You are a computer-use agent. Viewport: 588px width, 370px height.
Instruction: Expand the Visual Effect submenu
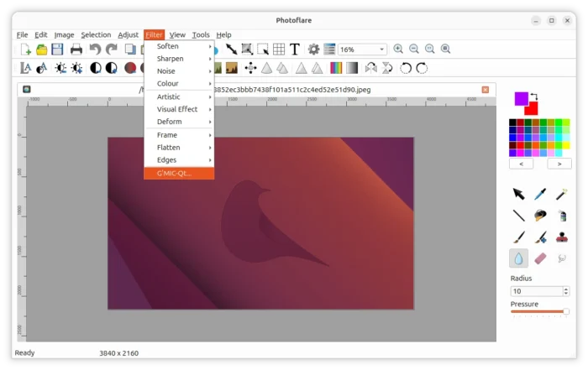(179, 109)
